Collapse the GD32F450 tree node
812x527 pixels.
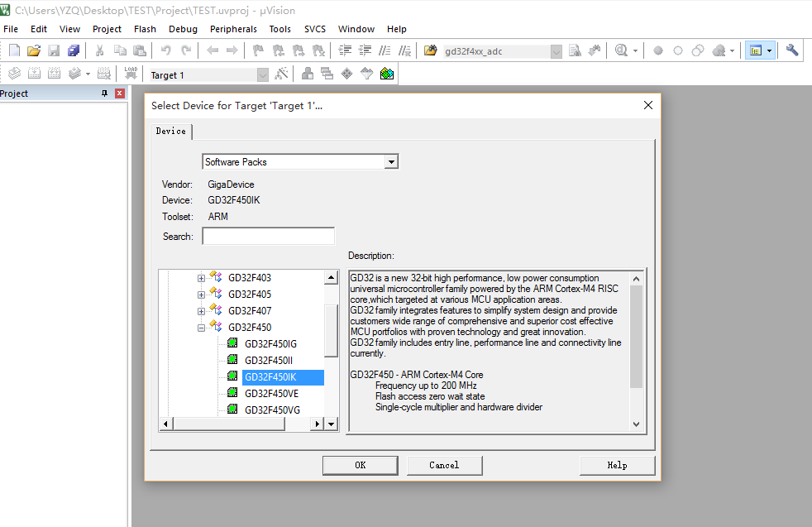(201, 328)
